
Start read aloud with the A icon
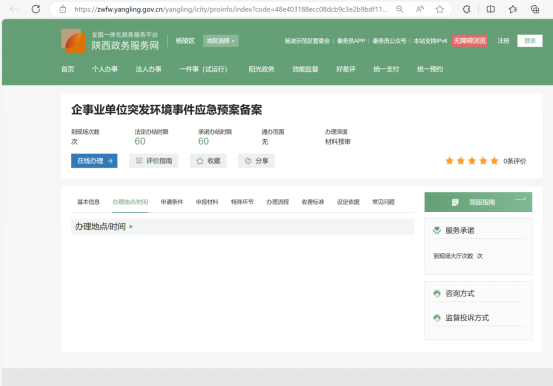[420, 9]
